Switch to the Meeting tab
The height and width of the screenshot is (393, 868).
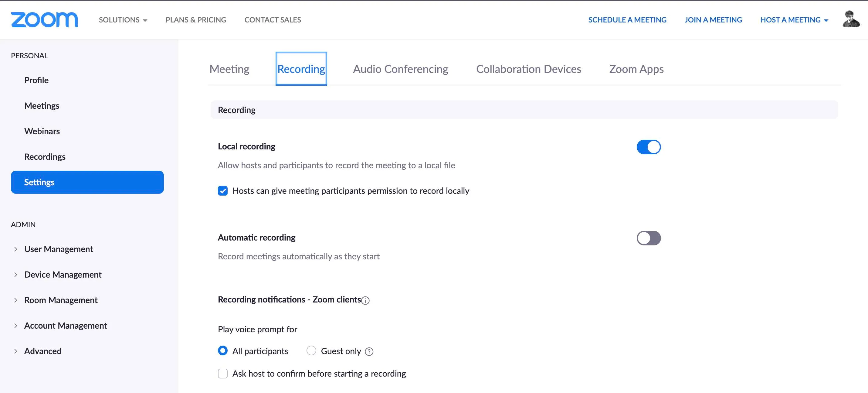tap(229, 69)
